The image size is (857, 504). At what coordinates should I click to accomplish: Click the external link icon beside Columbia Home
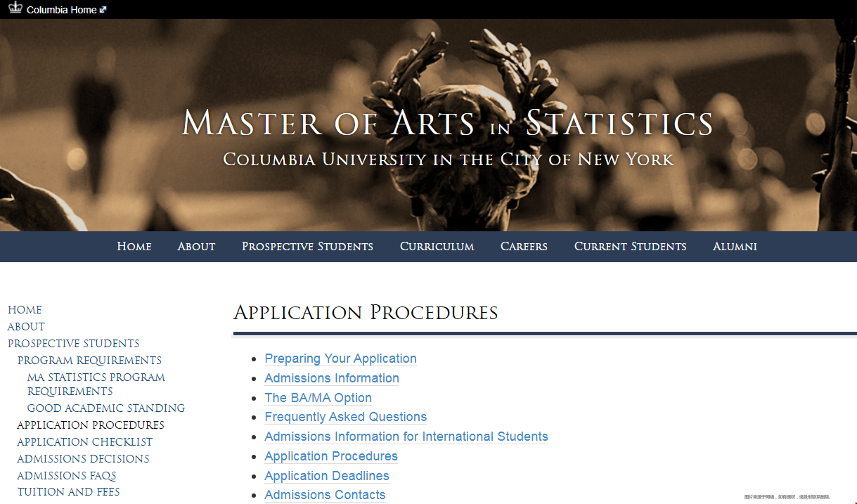tap(103, 10)
